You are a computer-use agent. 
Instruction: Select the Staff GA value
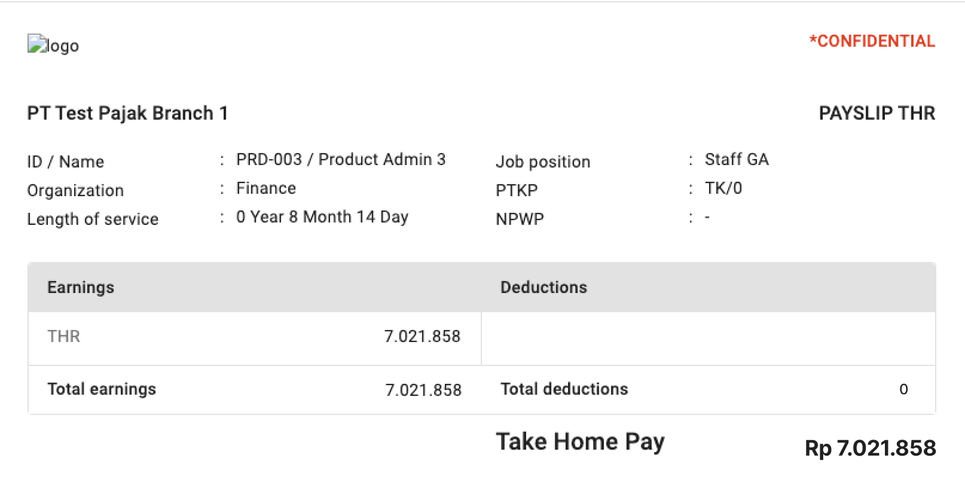click(737, 159)
